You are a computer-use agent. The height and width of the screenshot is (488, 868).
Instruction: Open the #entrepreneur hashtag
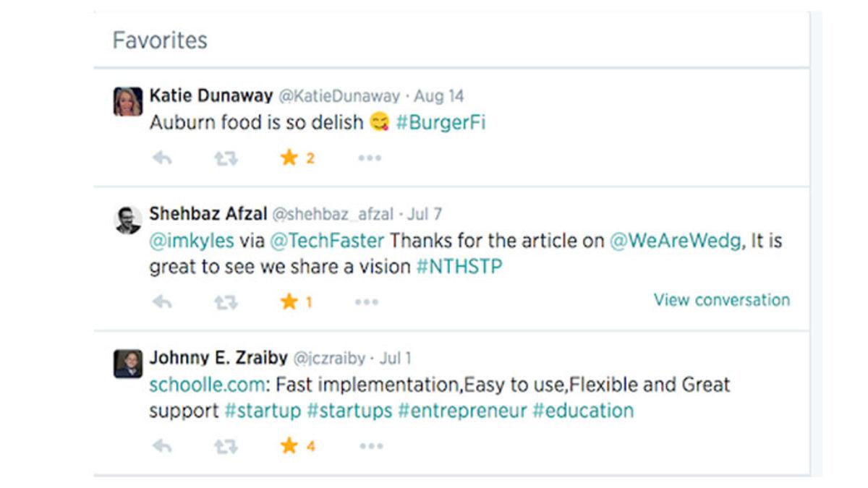tap(462, 411)
